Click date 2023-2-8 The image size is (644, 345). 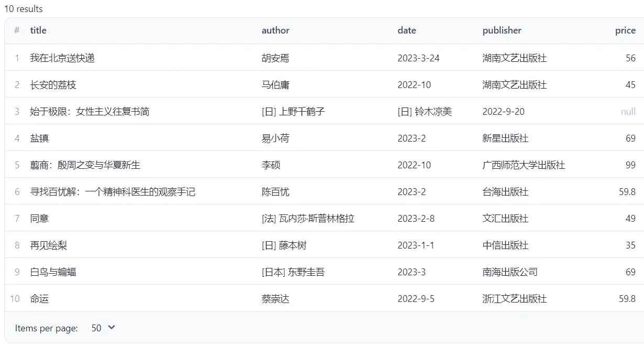coord(416,218)
